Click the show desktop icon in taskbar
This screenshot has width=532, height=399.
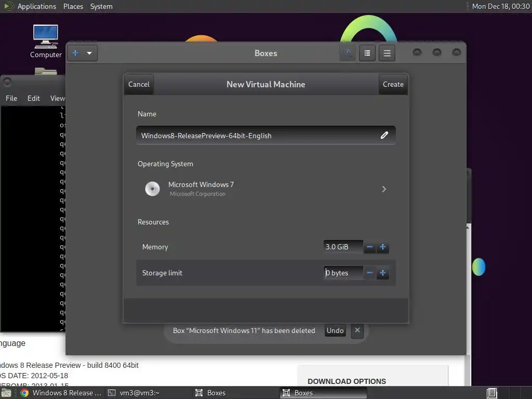(6, 393)
